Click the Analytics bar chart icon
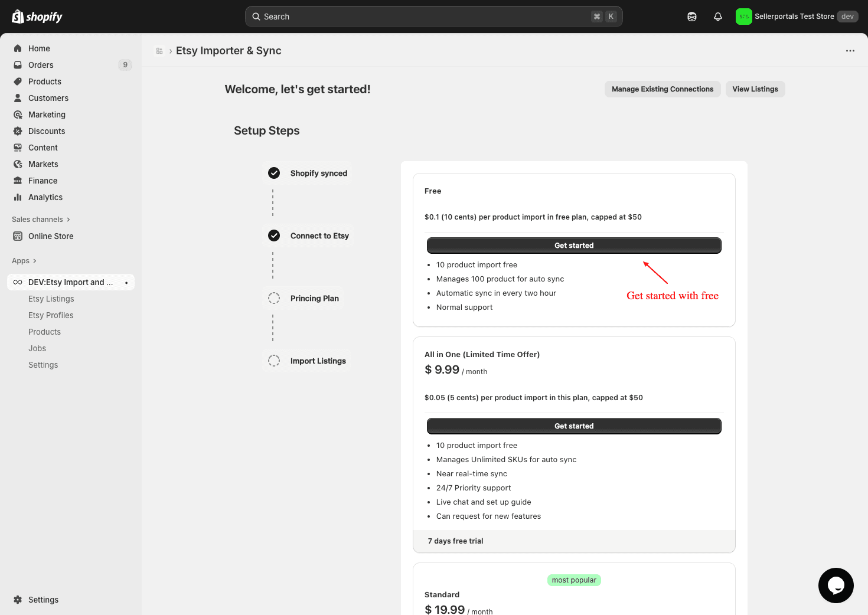Image resolution: width=868 pixels, height=615 pixels. [x=18, y=197]
